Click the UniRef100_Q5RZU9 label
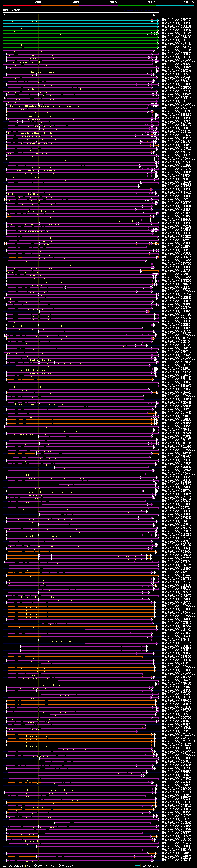Image resolution: width=197 pixels, height=868 pixels. coord(177,860)
